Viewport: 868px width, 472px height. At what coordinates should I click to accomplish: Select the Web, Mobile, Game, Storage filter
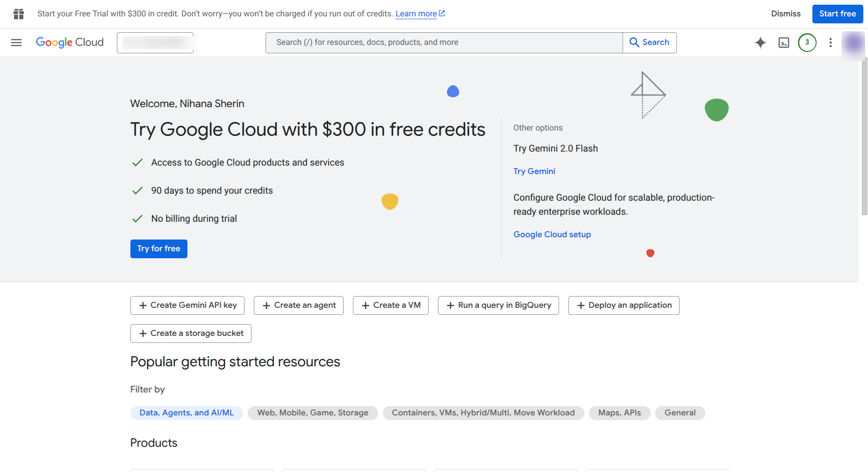pos(313,413)
